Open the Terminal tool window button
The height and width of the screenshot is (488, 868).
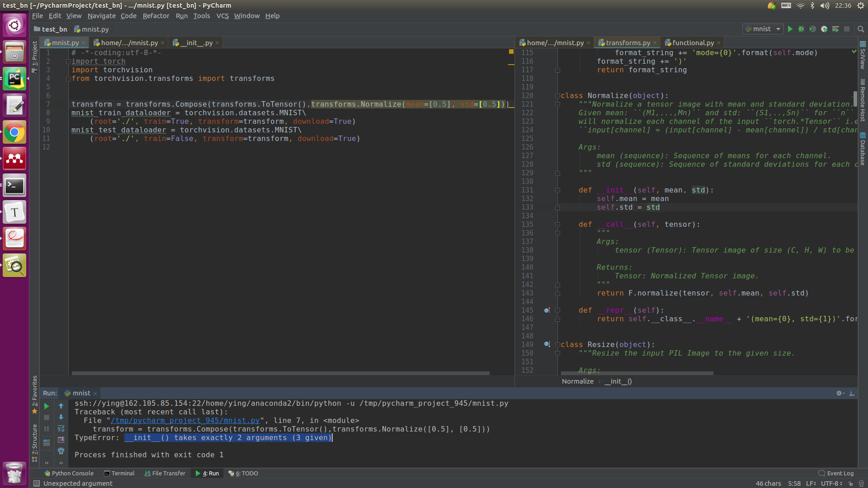pos(119,473)
